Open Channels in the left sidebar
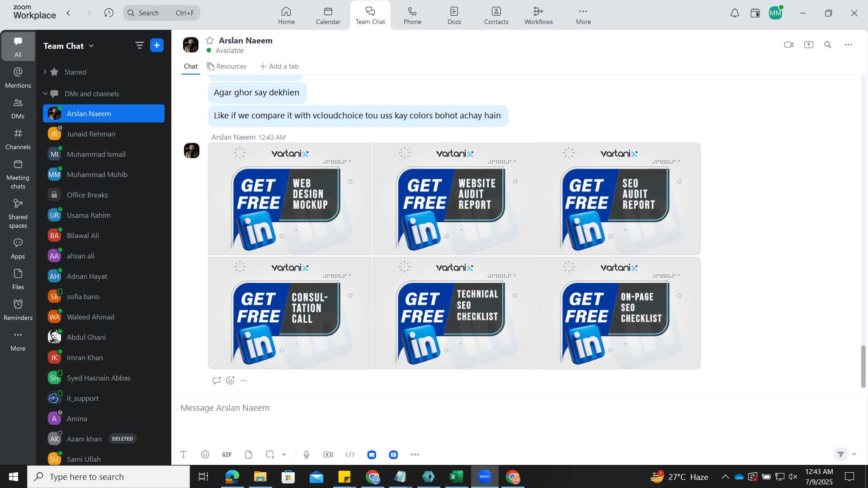 pos(18,139)
